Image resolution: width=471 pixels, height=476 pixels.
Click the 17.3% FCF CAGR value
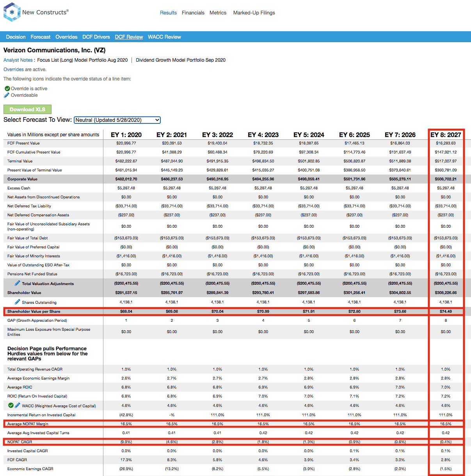pyautogui.click(x=126, y=460)
